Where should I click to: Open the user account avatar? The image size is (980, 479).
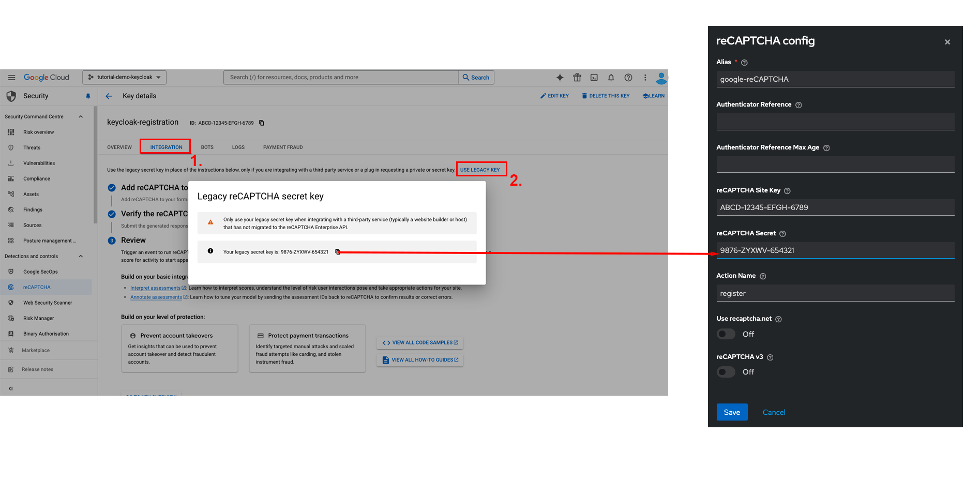(x=661, y=78)
